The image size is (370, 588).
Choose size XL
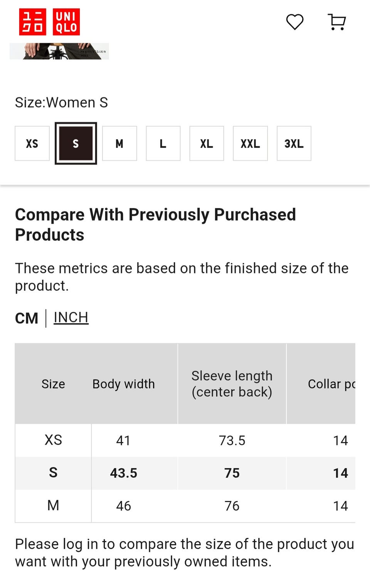pyautogui.click(x=207, y=143)
